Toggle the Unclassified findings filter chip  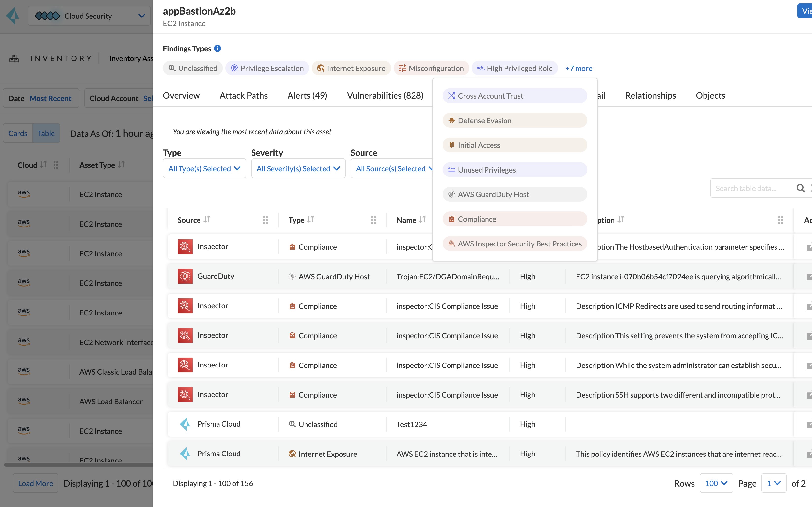[x=193, y=68]
